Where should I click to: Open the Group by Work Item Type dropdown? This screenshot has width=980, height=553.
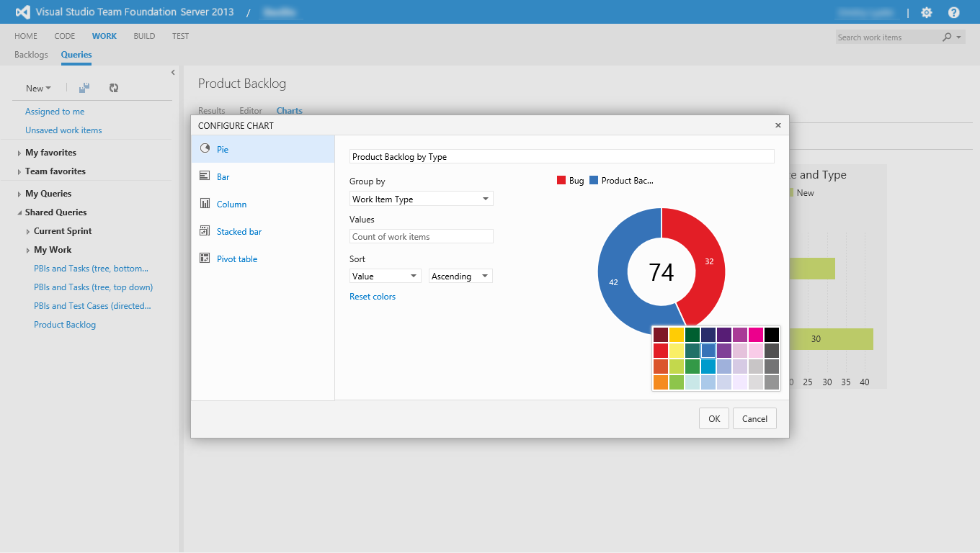pyautogui.click(x=421, y=199)
